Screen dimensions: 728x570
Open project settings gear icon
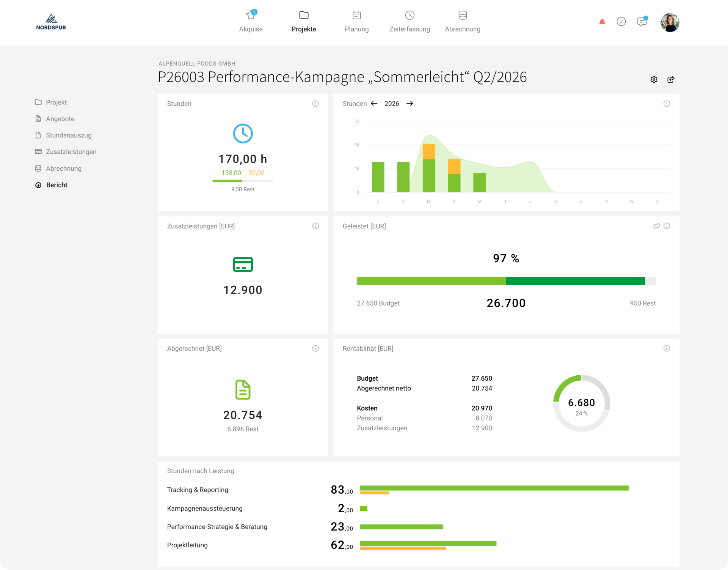tap(654, 79)
